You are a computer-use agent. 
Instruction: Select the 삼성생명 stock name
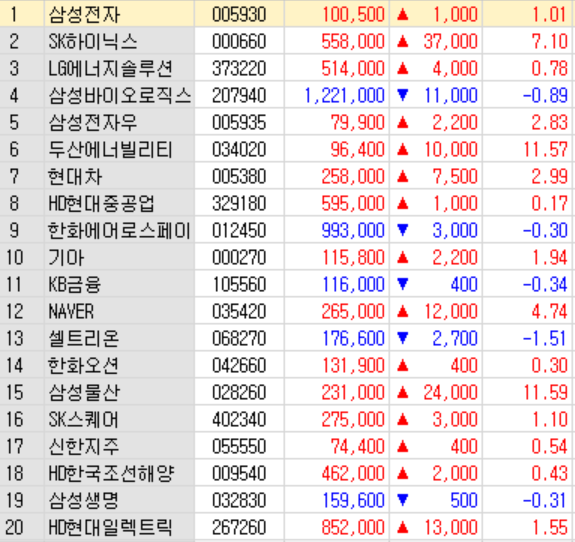[x=84, y=501]
